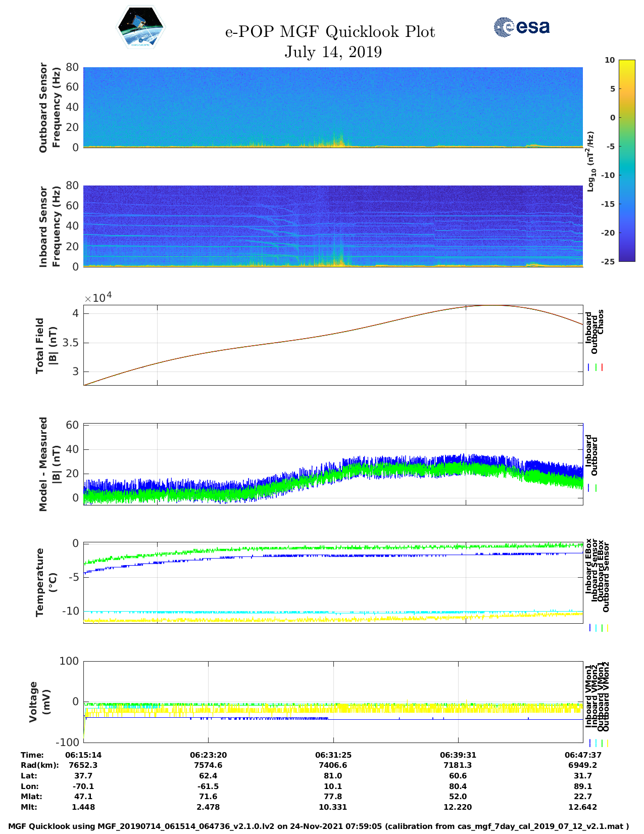644x834 pixels.
Task: Click the "July 14, 2019" date subtitle
Action: pos(333,52)
